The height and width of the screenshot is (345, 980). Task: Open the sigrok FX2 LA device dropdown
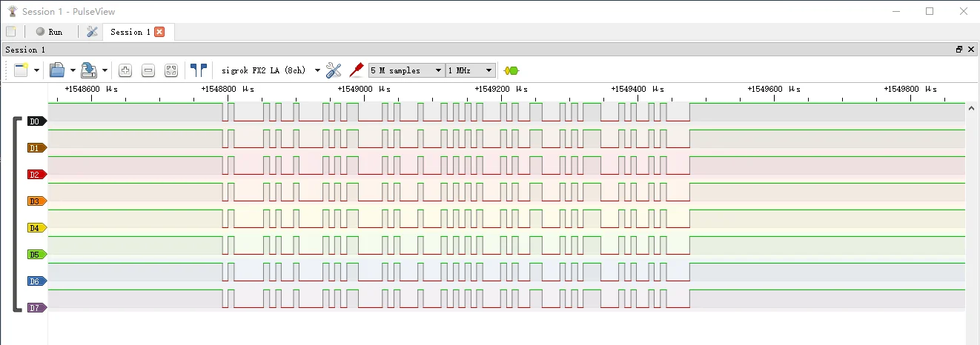coord(271,70)
